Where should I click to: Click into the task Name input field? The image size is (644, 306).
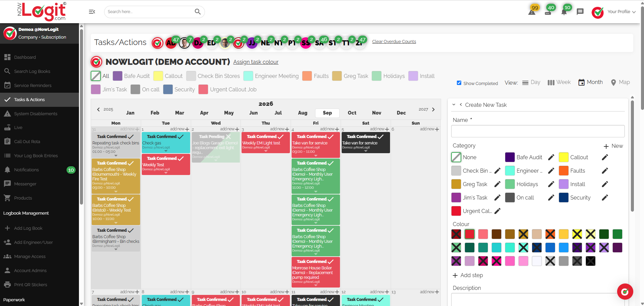(538, 131)
